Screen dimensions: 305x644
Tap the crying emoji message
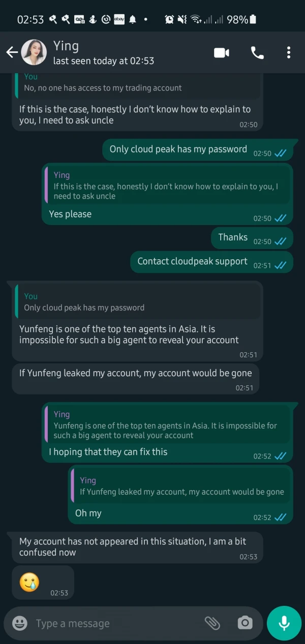click(x=29, y=582)
